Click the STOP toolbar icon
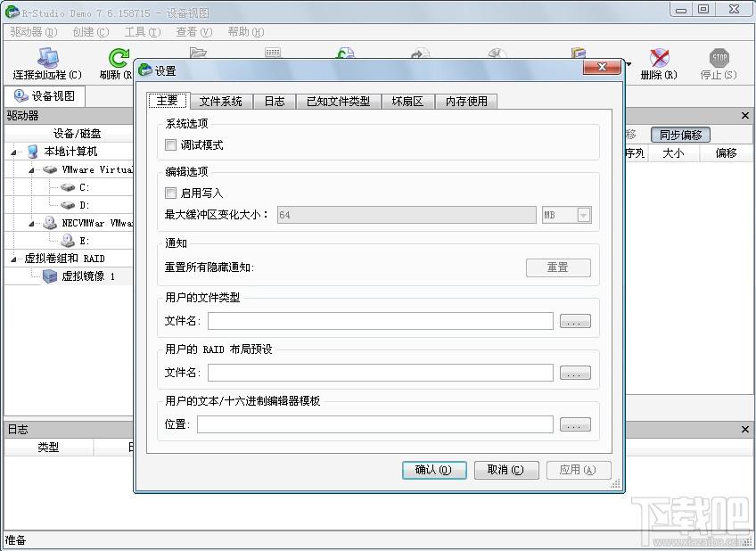The height and width of the screenshot is (551, 756). [719, 58]
